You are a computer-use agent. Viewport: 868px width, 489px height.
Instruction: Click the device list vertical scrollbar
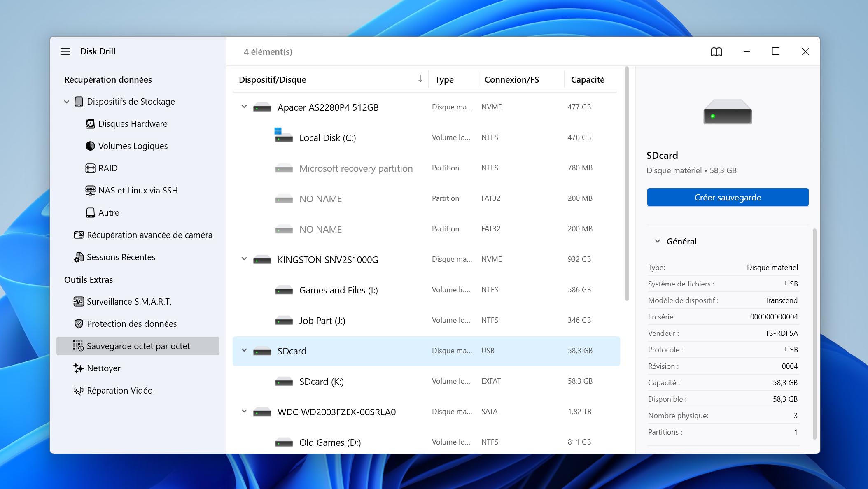(x=627, y=184)
